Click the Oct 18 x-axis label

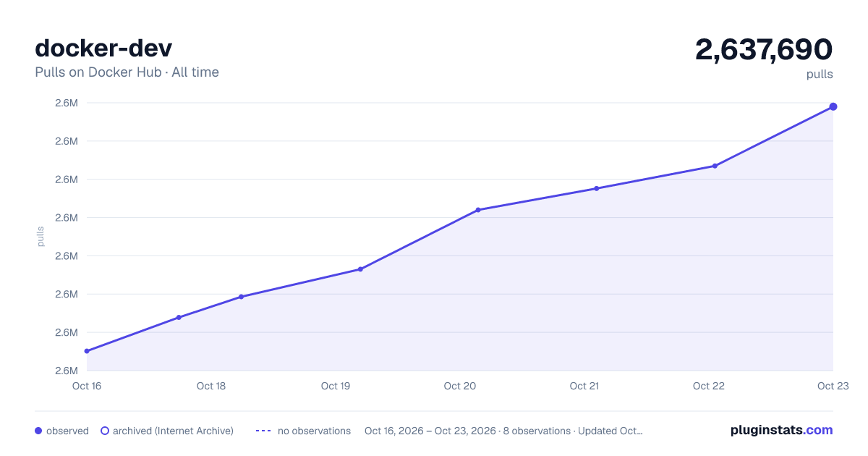pos(211,386)
